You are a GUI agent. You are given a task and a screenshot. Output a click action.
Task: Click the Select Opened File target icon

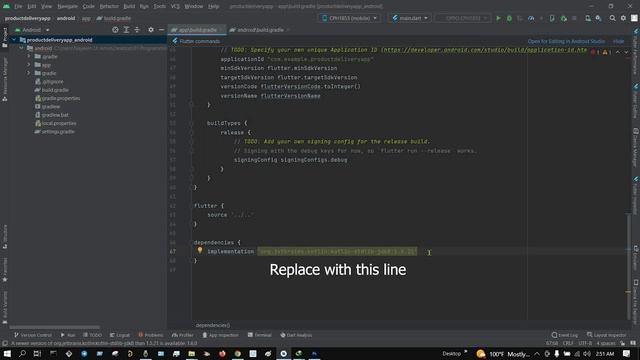115,30
